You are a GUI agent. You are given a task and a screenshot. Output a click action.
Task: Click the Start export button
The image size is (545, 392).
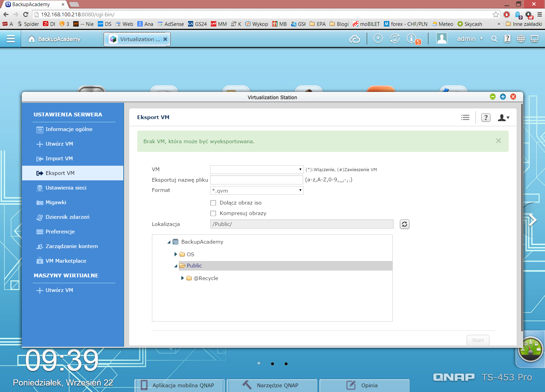click(478, 340)
